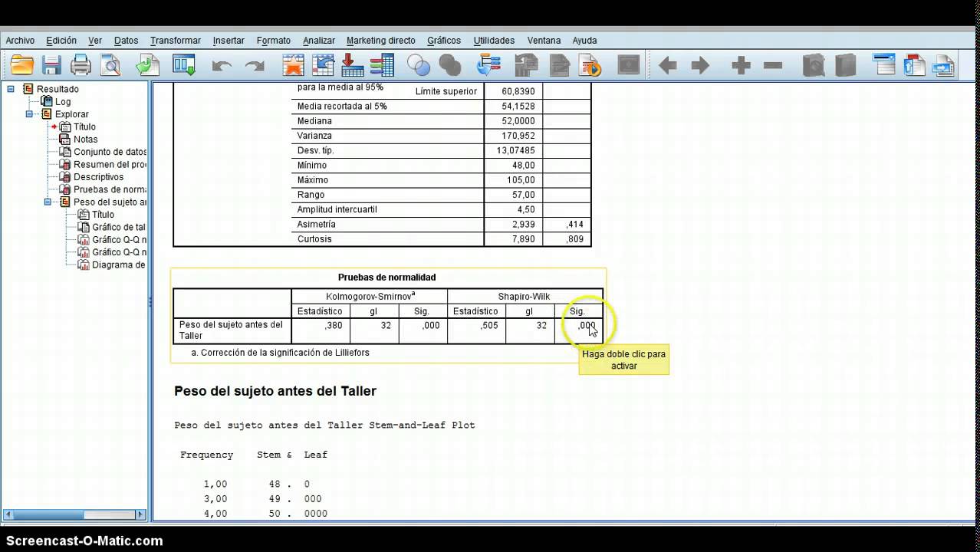Screen dimensions: 980x552
Task: Collapse the Peso del sujeto outline node
Action: [x=48, y=202]
